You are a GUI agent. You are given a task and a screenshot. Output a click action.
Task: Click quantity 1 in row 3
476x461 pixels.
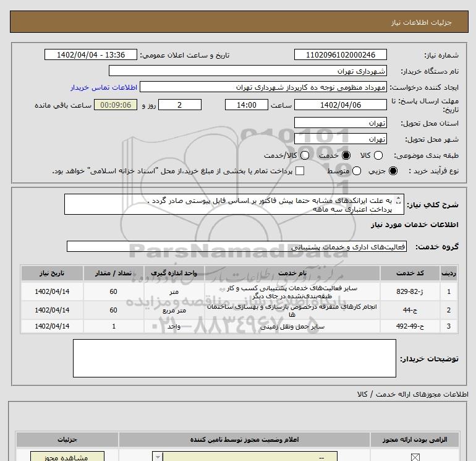coord(114,326)
